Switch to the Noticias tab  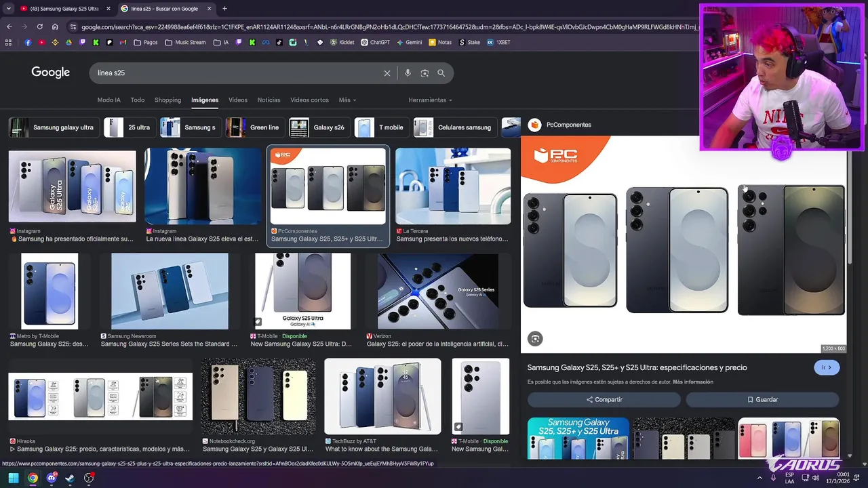(x=269, y=100)
